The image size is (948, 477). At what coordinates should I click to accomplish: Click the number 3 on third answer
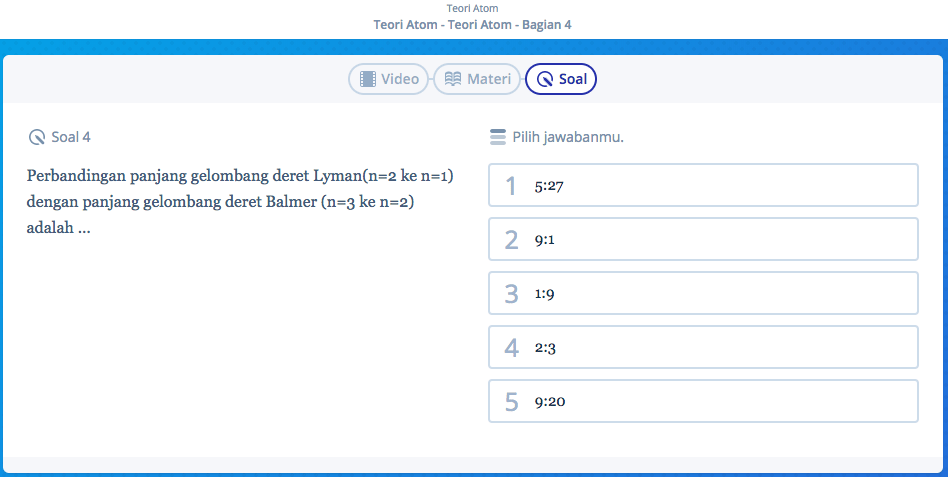click(511, 294)
